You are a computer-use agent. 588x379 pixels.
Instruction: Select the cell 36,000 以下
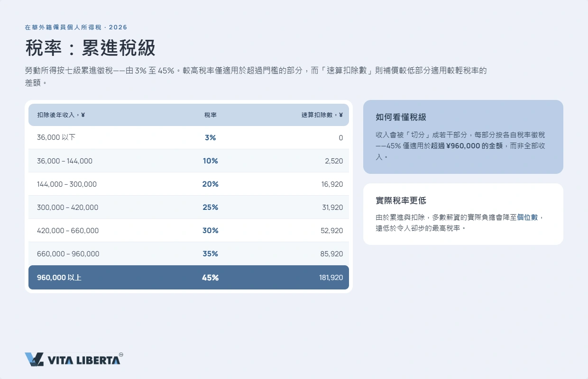[x=56, y=137]
